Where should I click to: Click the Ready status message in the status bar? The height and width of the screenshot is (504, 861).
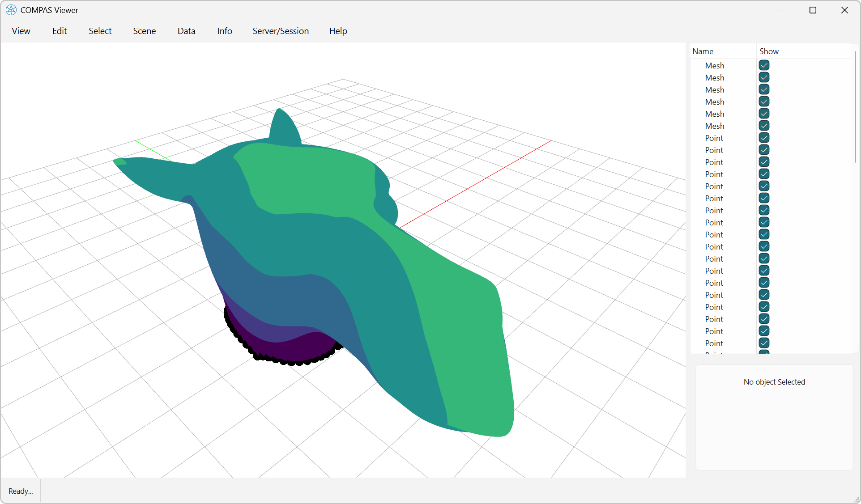pos(20,491)
